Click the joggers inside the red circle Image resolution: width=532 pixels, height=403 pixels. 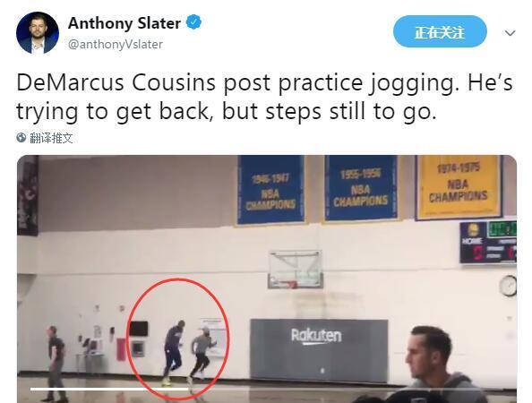(x=188, y=352)
